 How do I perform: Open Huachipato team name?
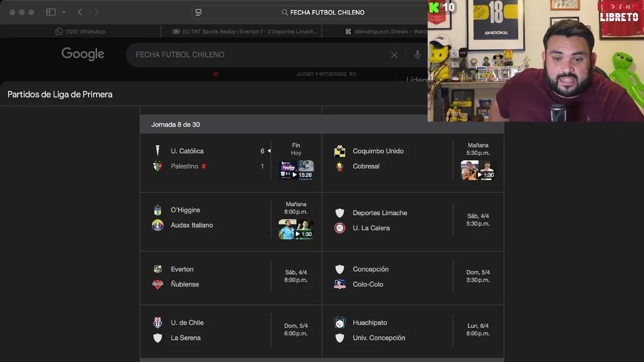tap(370, 323)
